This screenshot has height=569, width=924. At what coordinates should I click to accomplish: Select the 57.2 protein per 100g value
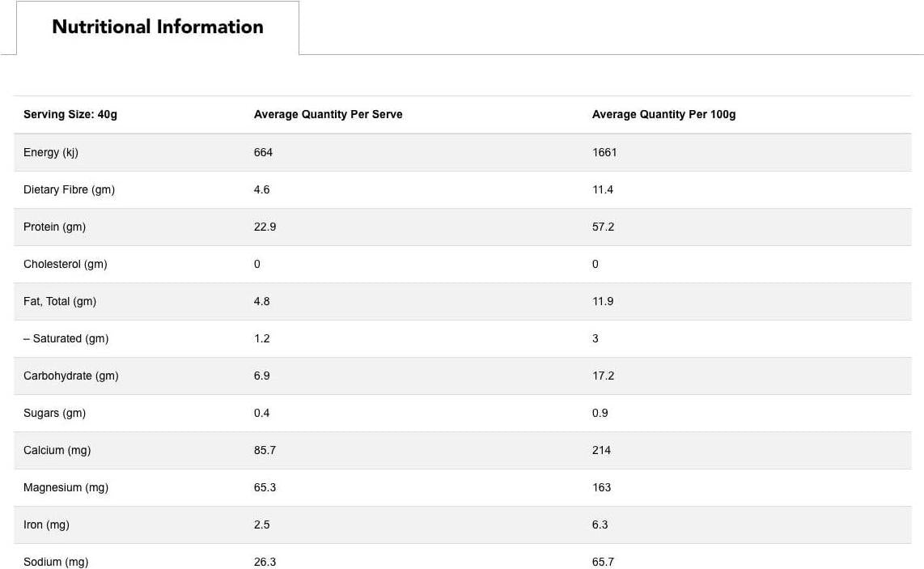pos(603,227)
